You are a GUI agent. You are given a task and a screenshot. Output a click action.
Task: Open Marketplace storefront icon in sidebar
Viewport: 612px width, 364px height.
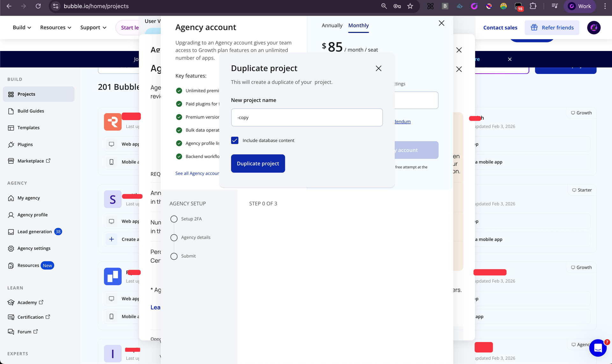click(x=11, y=161)
